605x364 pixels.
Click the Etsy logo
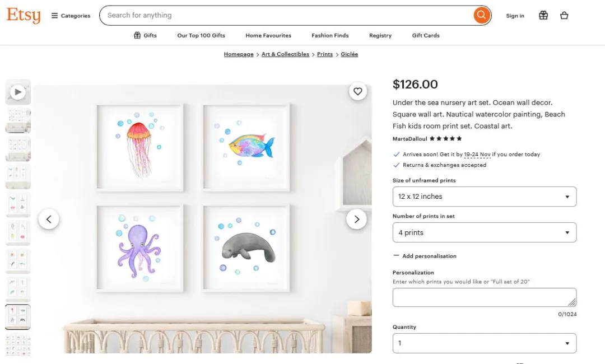(24, 15)
